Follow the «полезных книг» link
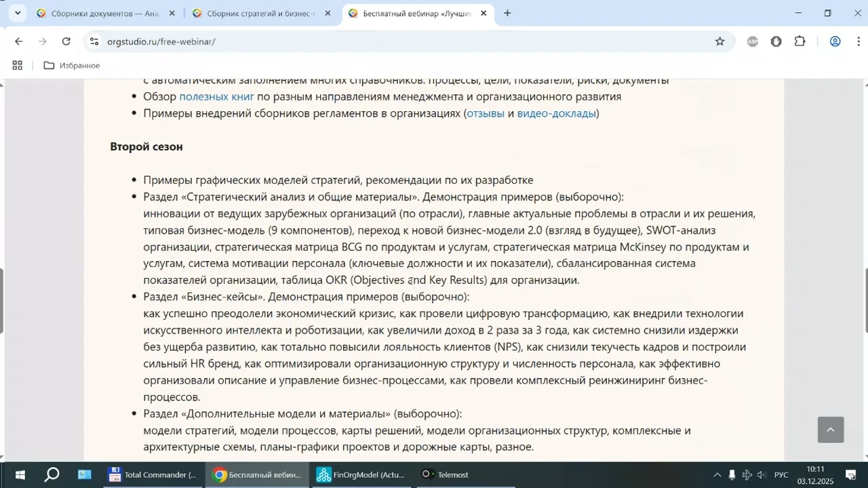This screenshot has height=488, width=868. click(x=216, y=96)
